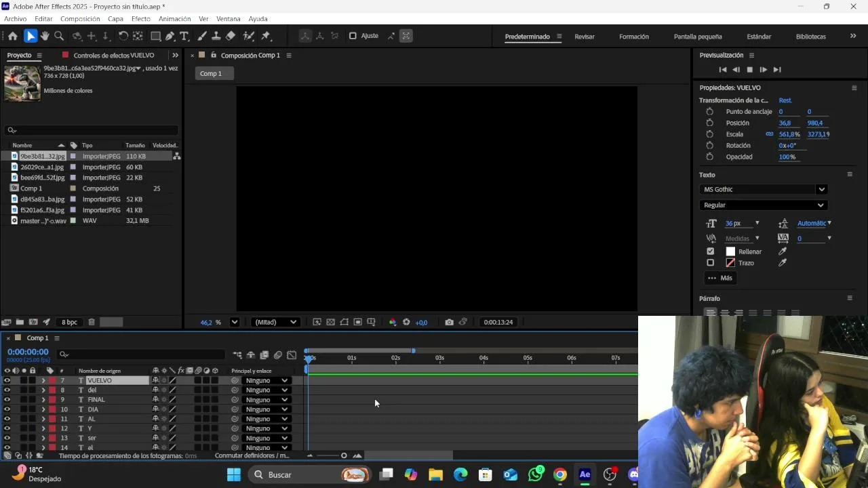Hide the DIA layer with eye icon

click(x=7, y=409)
